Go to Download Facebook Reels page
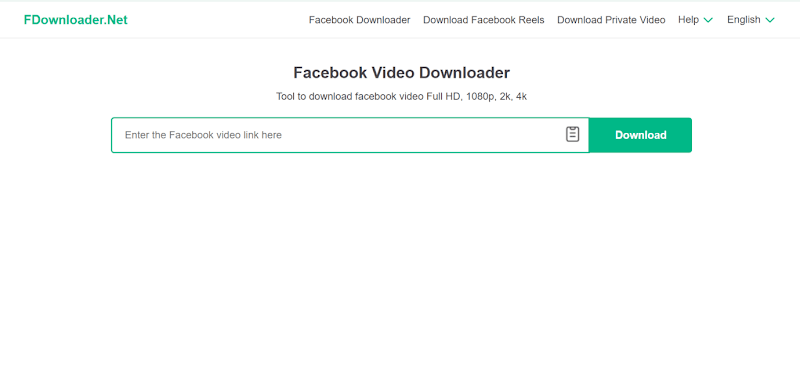Screen dimensions: 800x371 [x=484, y=20]
